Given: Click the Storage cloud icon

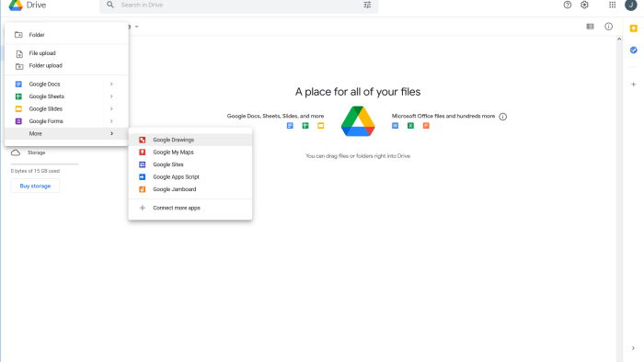Looking at the screenshot, I should (16, 153).
